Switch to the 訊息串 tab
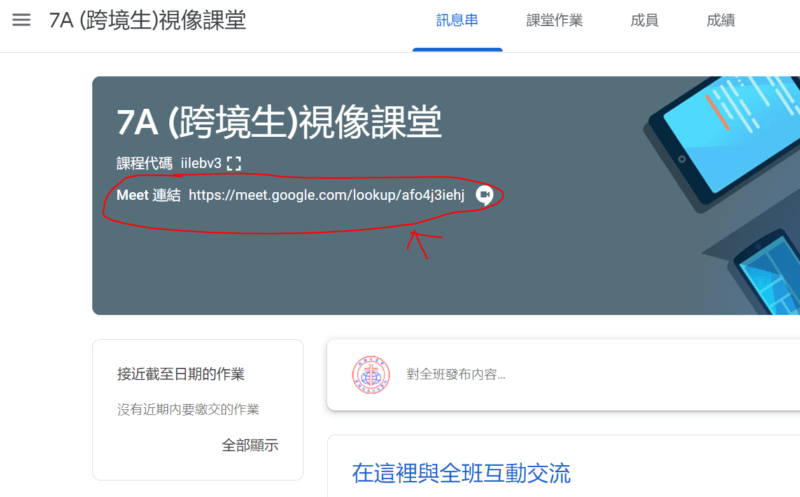This screenshot has width=800, height=497. pyautogui.click(x=457, y=21)
